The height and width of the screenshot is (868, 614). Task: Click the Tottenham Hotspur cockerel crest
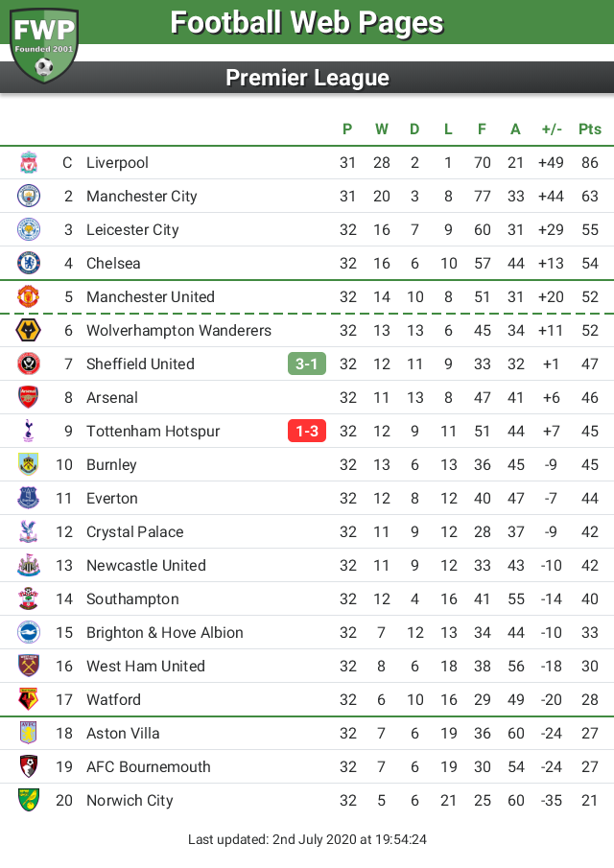28,432
